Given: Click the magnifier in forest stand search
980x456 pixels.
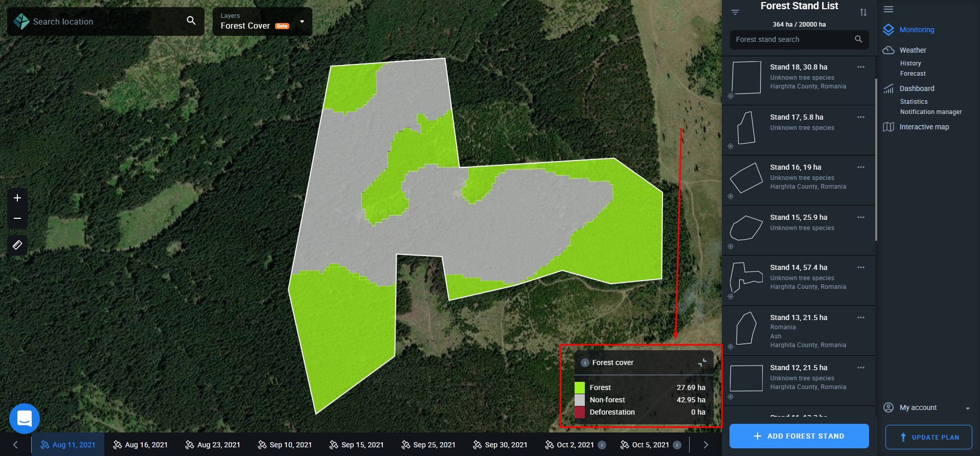Looking at the screenshot, I should 858,39.
